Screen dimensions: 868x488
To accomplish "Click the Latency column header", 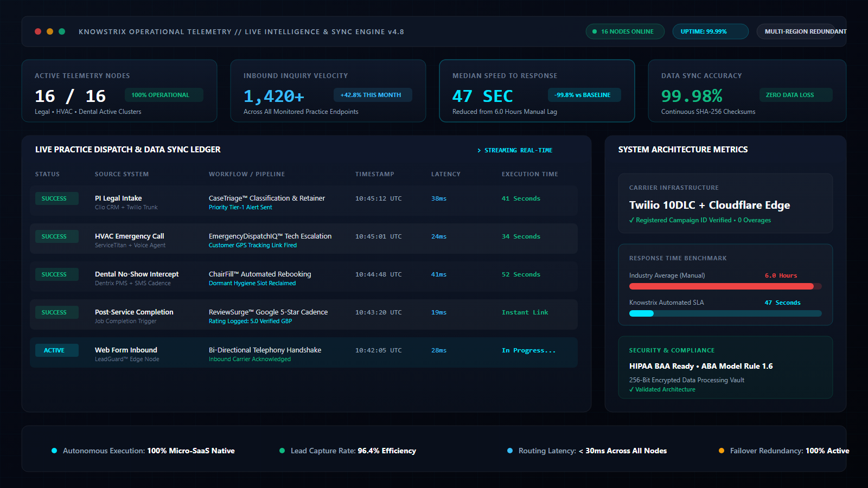I will 446,174.
